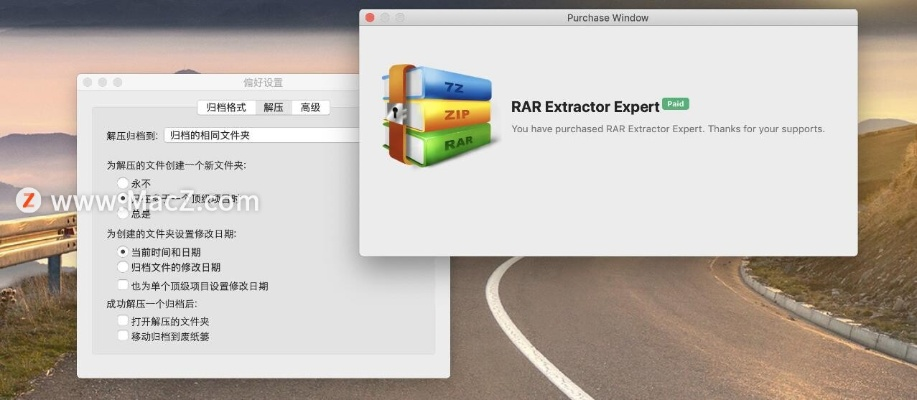
Task: Choose 归档文件的修改日期 radio button
Action: 123,267
